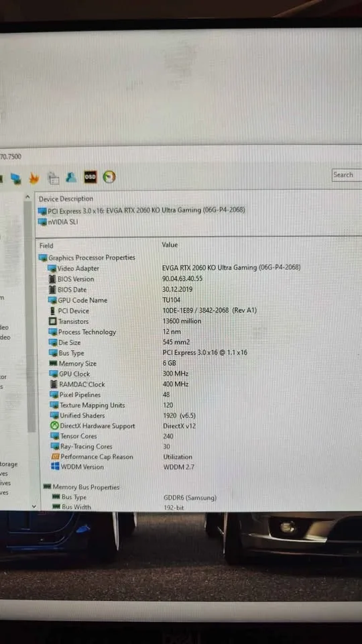Click the Field column header
The image size is (362, 644).
tap(46, 246)
